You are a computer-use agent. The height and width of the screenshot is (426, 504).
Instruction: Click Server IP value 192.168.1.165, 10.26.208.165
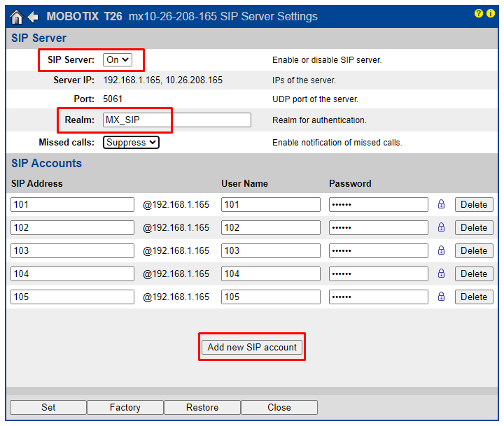(x=162, y=80)
